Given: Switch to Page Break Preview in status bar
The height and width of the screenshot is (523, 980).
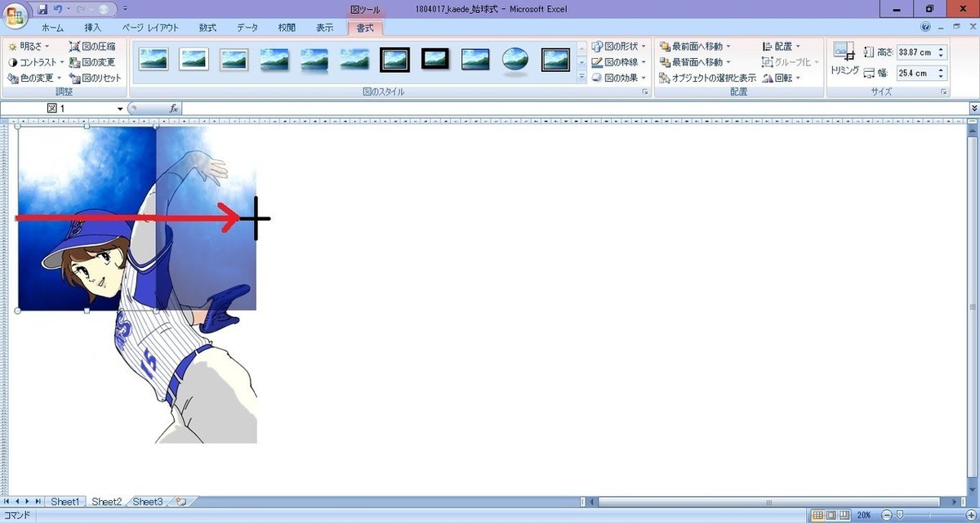Looking at the screenshot, I should pos(844,516).
